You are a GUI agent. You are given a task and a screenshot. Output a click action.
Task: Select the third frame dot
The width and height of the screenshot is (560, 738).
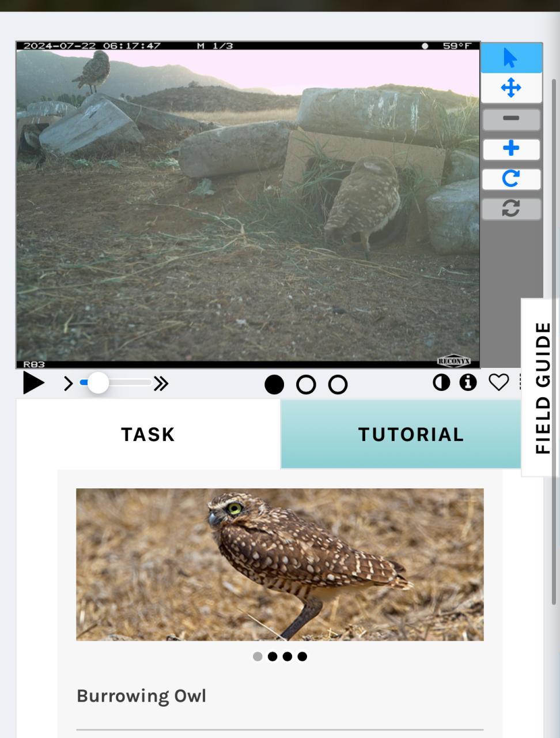(x=338, y=385)
